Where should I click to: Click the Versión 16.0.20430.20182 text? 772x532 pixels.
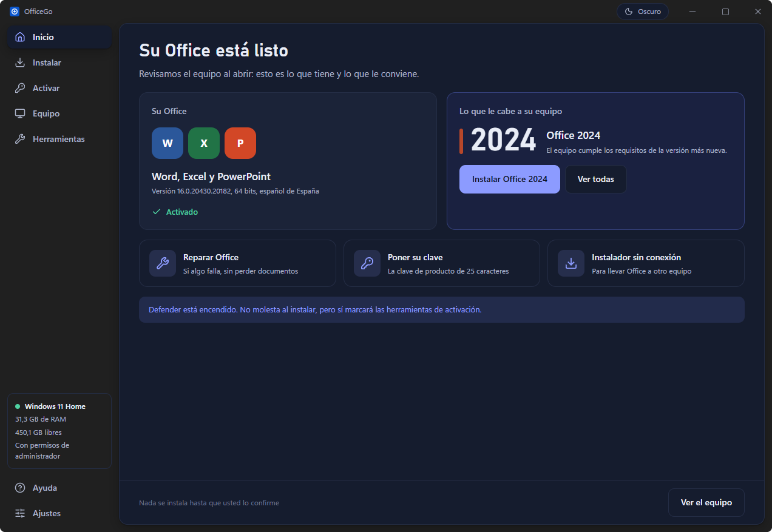(x=235, y=191)
